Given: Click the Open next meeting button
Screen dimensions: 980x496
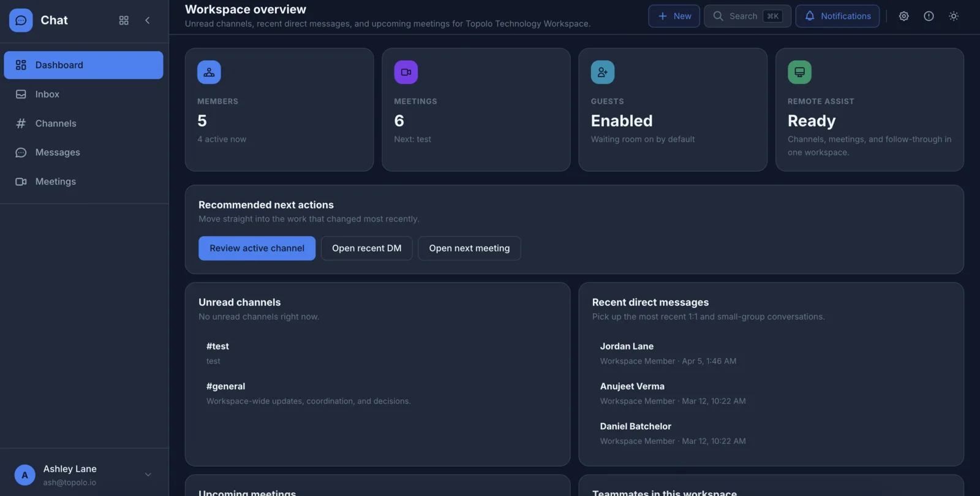Looking at the screenshot, I should pyautogui.click(x=469, y=248).
